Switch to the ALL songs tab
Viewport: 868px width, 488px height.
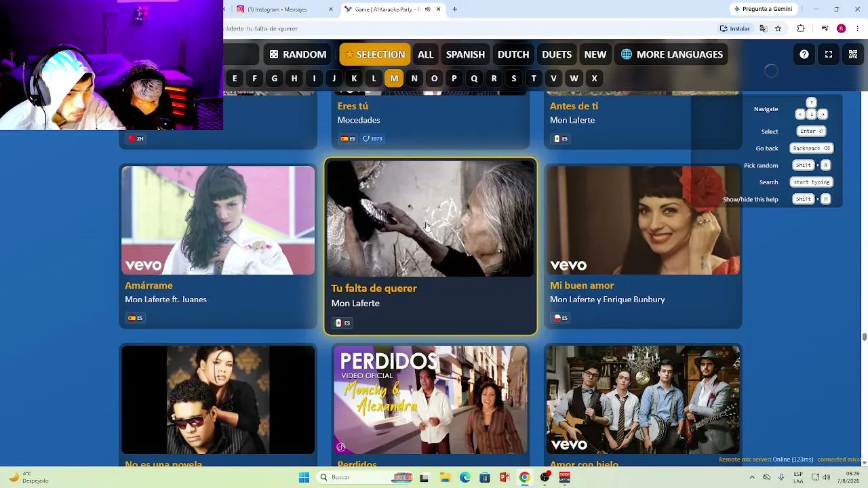click(x=425, y=54)
